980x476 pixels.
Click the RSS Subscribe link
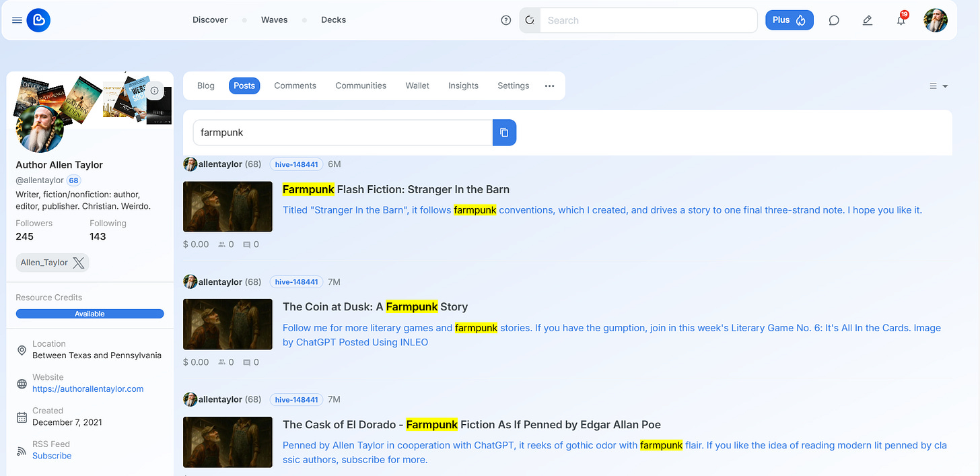(52, 456)
